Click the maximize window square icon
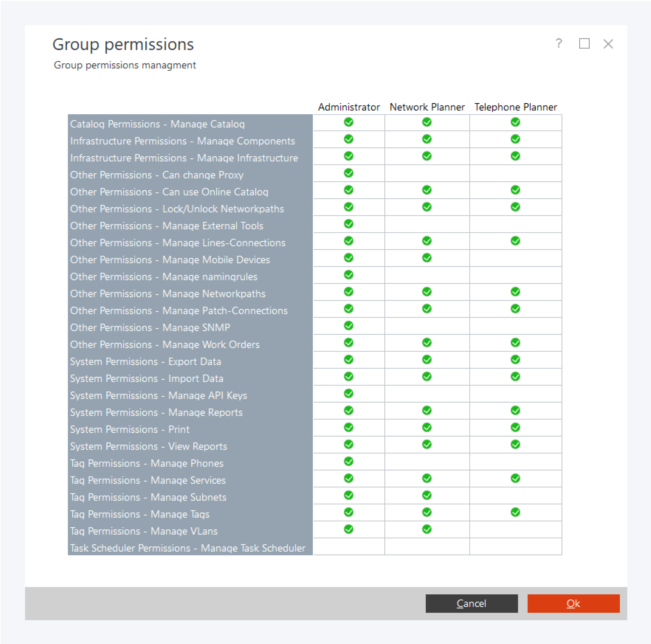651x644 pixels. click(x=584, y=44)
